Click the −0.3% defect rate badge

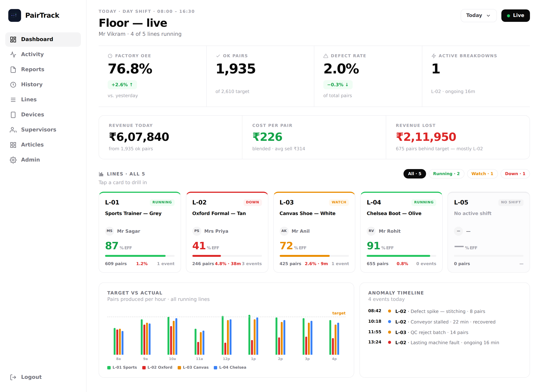(338, 85)
